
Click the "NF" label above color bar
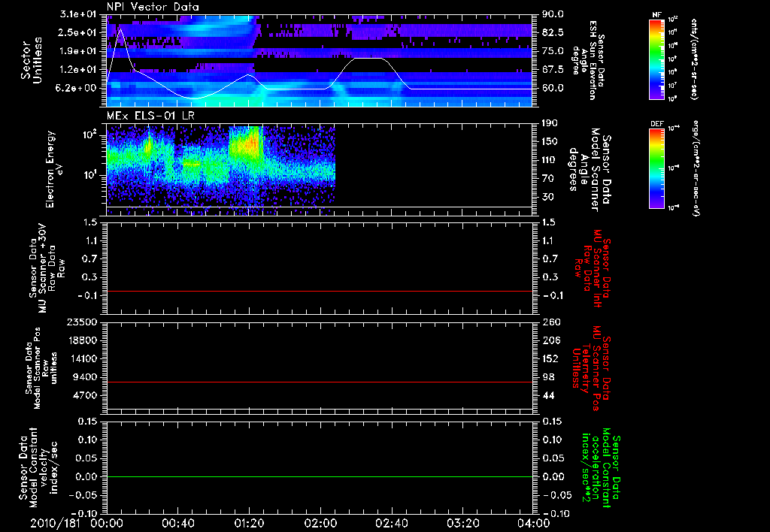click(x=657, y=15)
